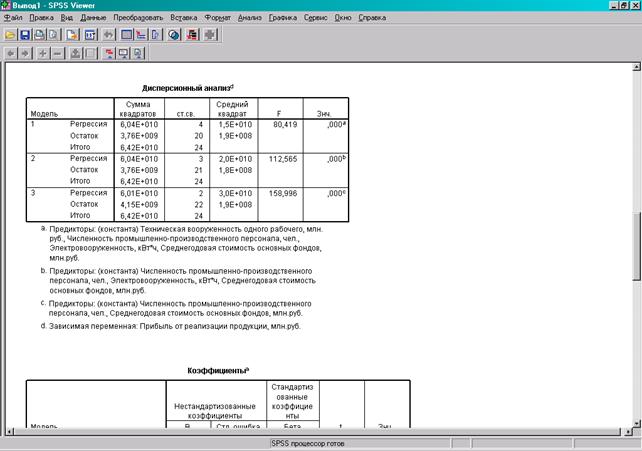Click the mean square 1,5E+010 cell

tap(235, 124)
